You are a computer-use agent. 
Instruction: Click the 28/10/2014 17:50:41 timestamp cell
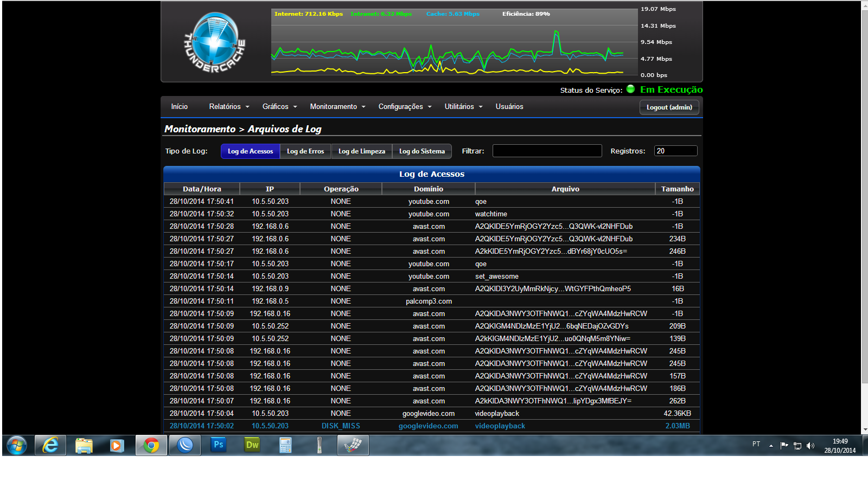(202, 202)
